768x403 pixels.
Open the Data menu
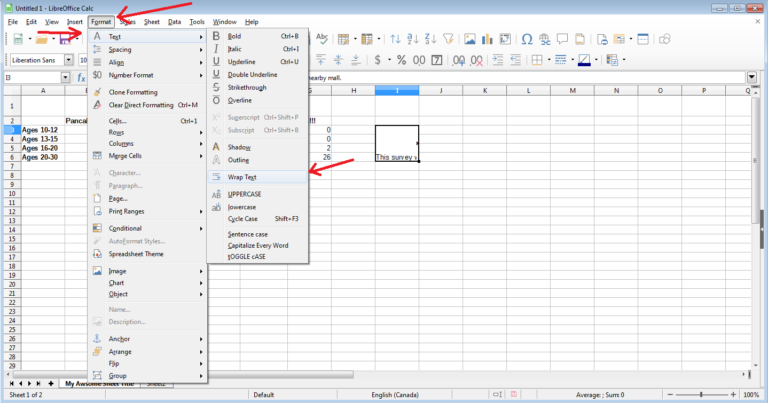tap(174, 21)
